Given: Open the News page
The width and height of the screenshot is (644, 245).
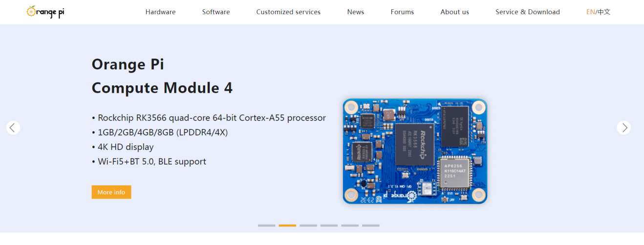Looking at the screenshot, I should pyautogui.click(x=356, y=12).
